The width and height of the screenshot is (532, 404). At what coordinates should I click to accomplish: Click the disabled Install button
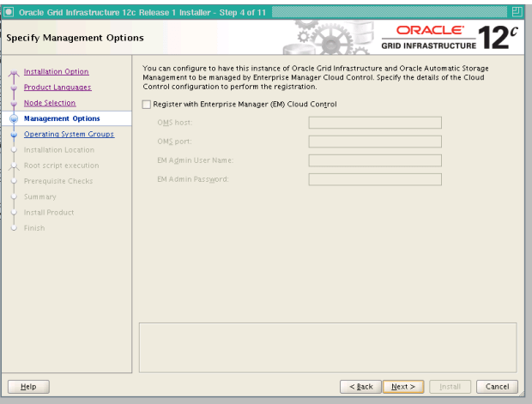pos(450,386)
